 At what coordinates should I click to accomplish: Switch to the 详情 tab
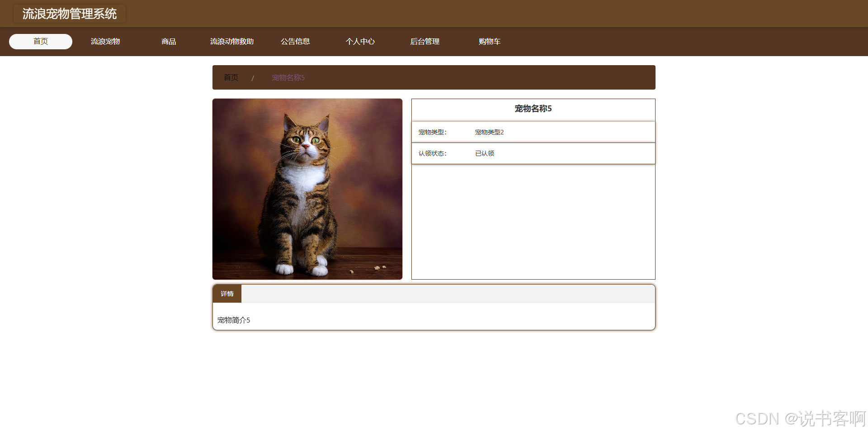click(x=227, y=294)
